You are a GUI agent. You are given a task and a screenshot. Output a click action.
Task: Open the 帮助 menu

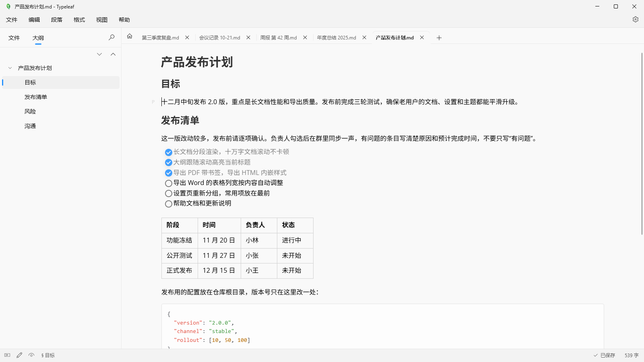coord(124,20)
